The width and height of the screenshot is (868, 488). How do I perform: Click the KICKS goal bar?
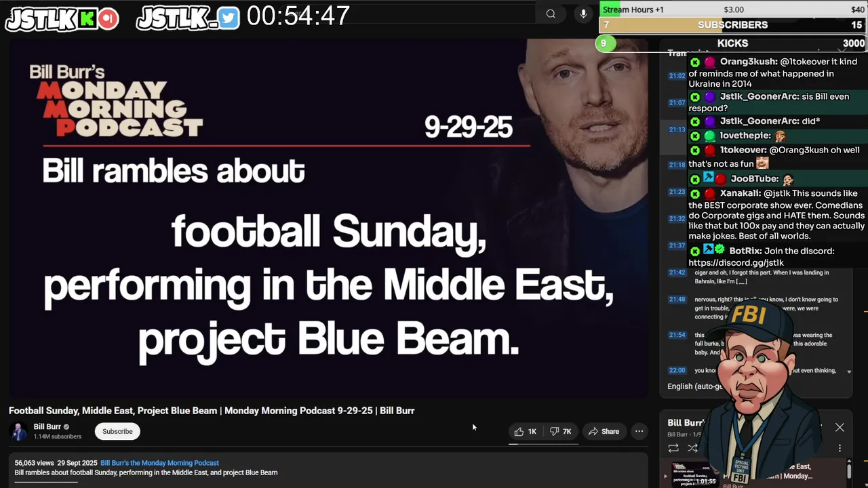point(732,43)
